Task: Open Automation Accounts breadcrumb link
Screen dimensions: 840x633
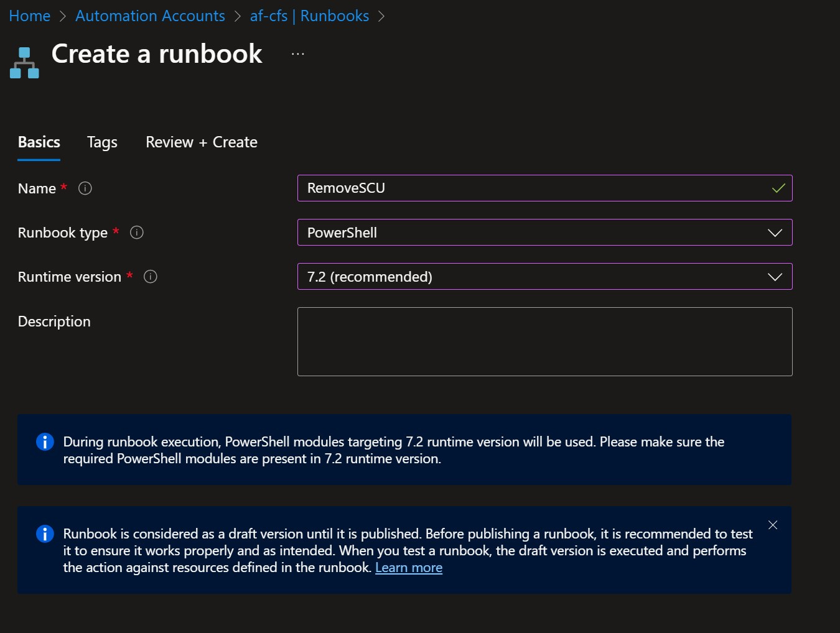Action: pos(150,16)
